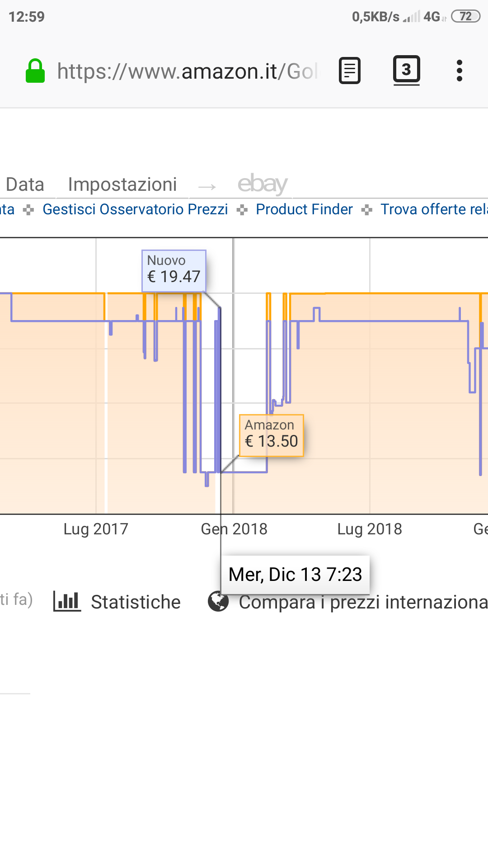The height and width of the screenshot is (868, 488).
Task: Open Gestisci Osservatorio Prezzi link
Action: (x=135, y=209)
